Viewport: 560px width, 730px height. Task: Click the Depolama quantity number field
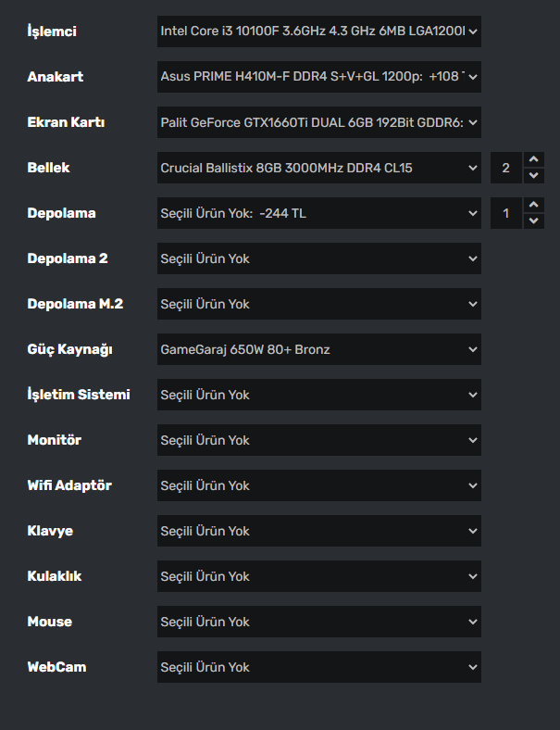click(506, 213)
